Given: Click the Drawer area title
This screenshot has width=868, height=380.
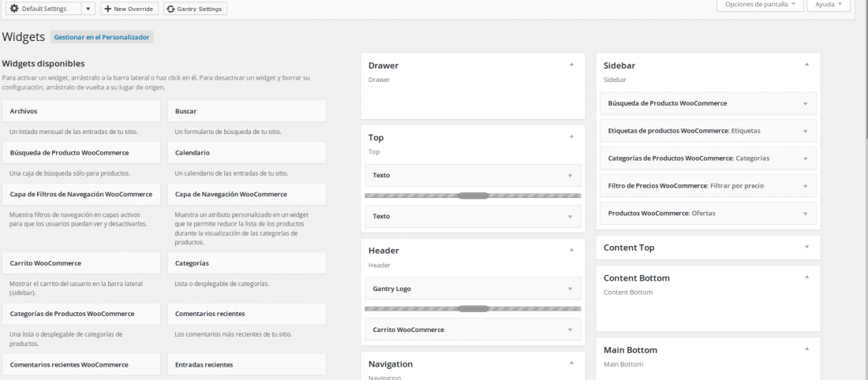Looking at the screenshot, I should coord(383,65).
